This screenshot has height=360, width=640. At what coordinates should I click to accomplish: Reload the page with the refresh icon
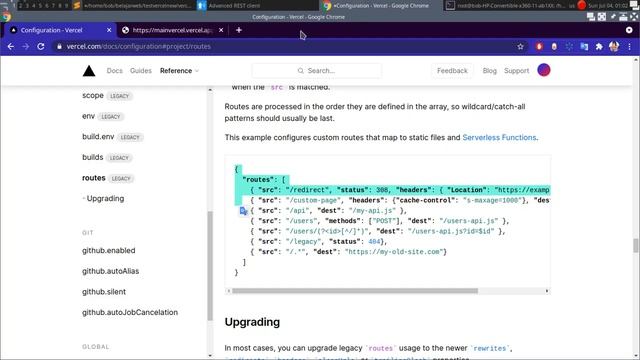point(41,47)
